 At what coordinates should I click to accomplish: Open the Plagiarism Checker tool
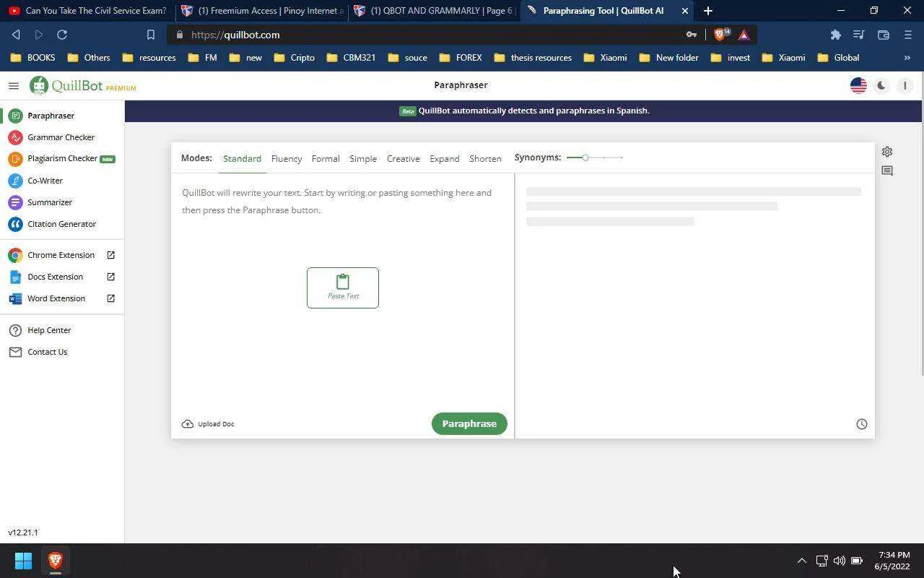point(62,159)
